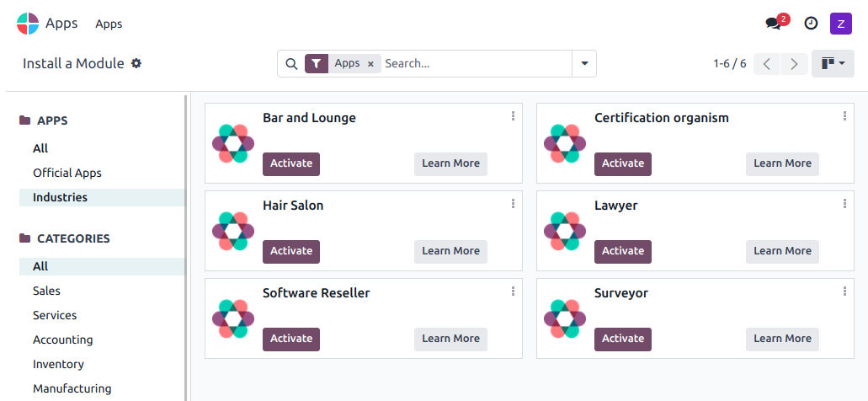Activate the Lawyer module
The width and height of the screenshot is (868, 401).
point(623,251)
